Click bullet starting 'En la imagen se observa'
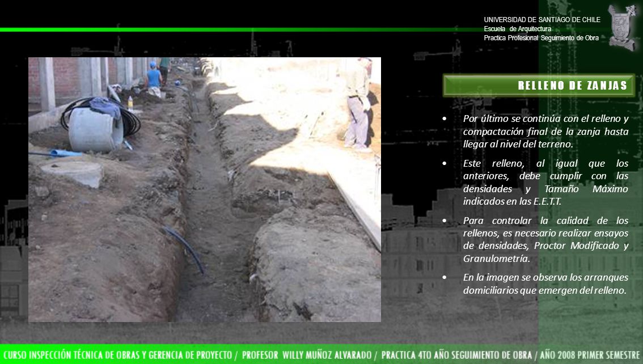Image resolution: width=643 pixels, height=364 pixels. pos(545,283)
